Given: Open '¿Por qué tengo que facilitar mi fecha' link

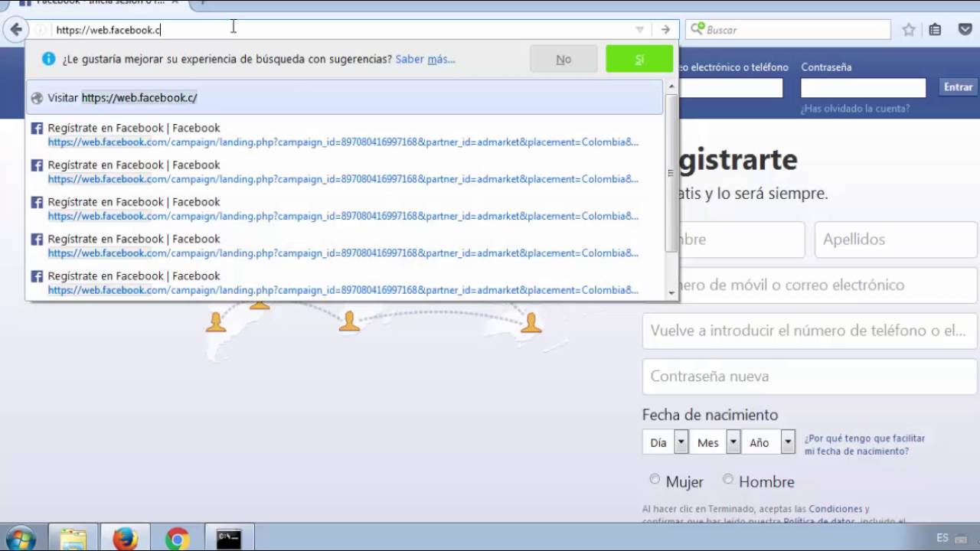Looking at the screenshot, I should (864, 445).
